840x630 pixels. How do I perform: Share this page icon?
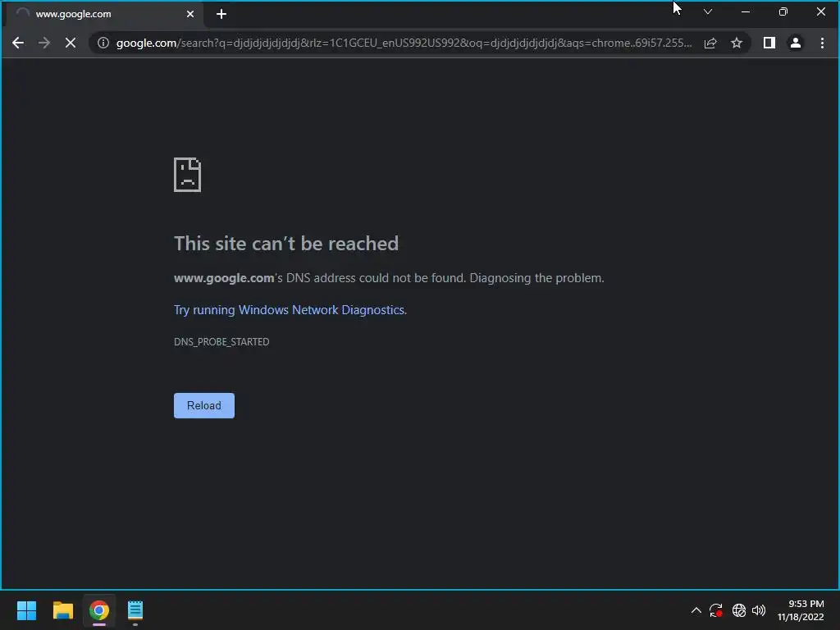710,43
